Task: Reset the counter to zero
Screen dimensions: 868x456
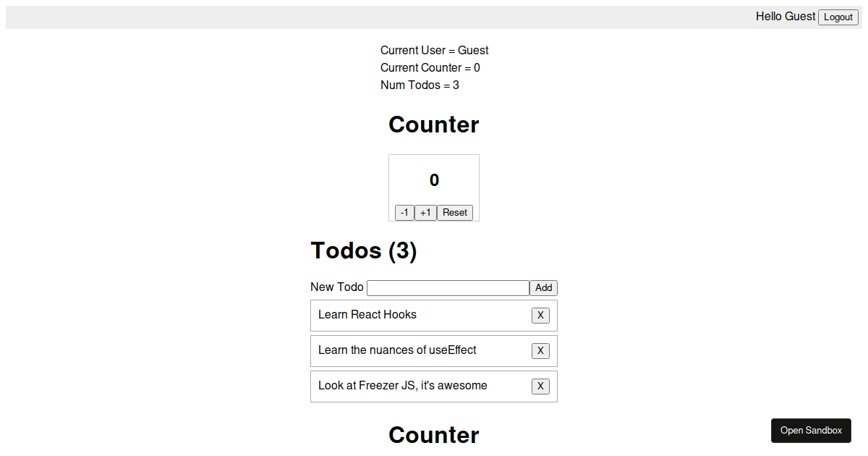Action: pos(455,213)
